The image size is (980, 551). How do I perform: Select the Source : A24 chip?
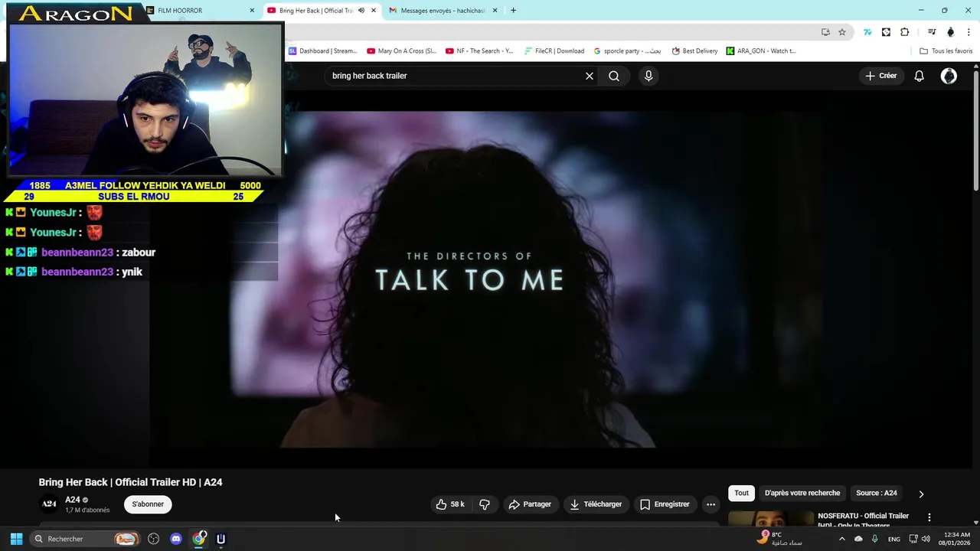point(876,493)
